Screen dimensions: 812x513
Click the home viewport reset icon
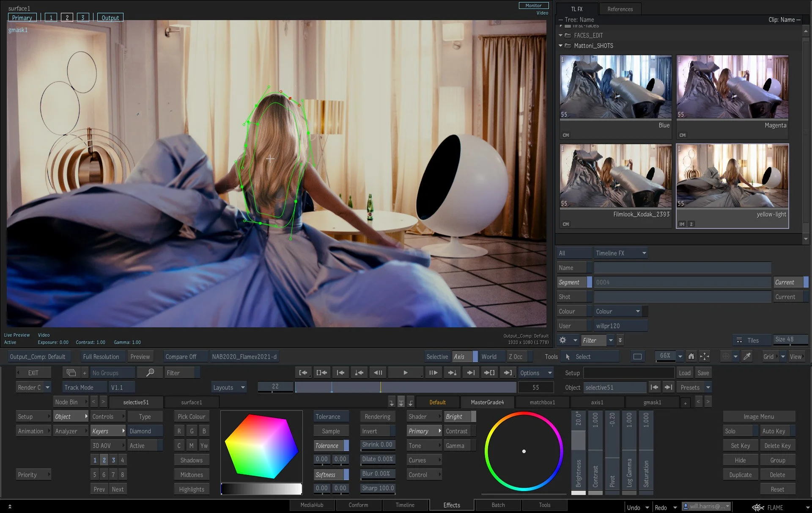(691, 356)
